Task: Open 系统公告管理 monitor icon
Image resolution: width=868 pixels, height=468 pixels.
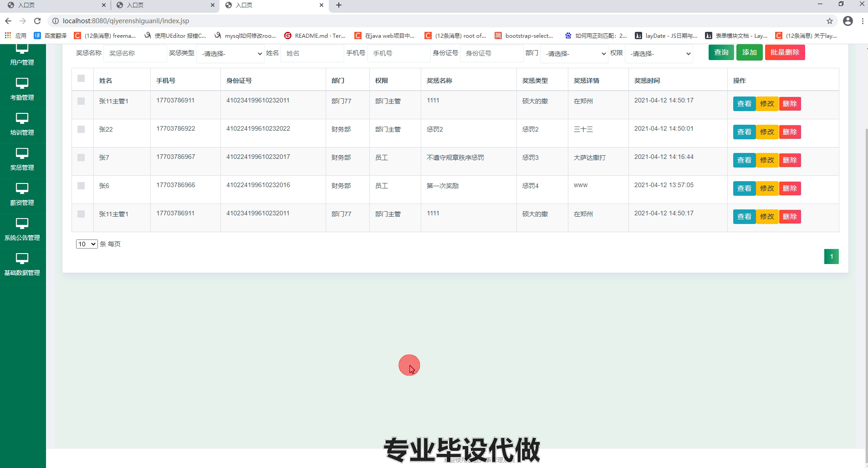Action: coord(22,224)
